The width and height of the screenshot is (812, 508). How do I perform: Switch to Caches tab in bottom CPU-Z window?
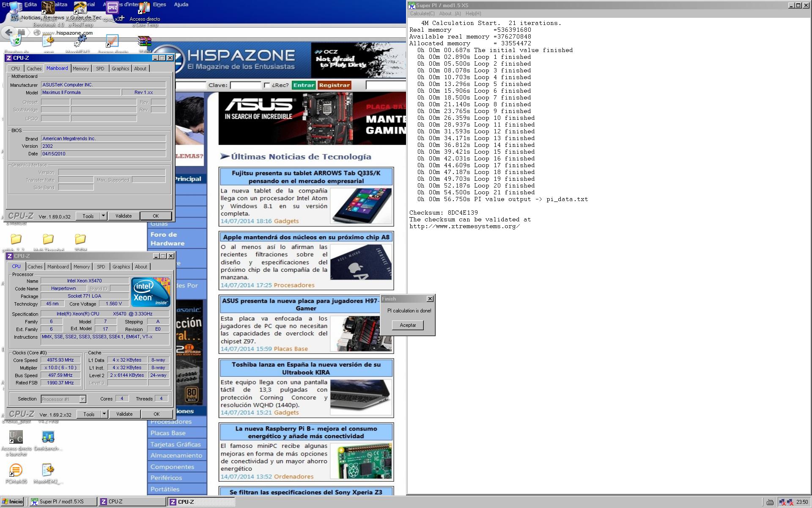pyautogui.click(x=35, y=267)
